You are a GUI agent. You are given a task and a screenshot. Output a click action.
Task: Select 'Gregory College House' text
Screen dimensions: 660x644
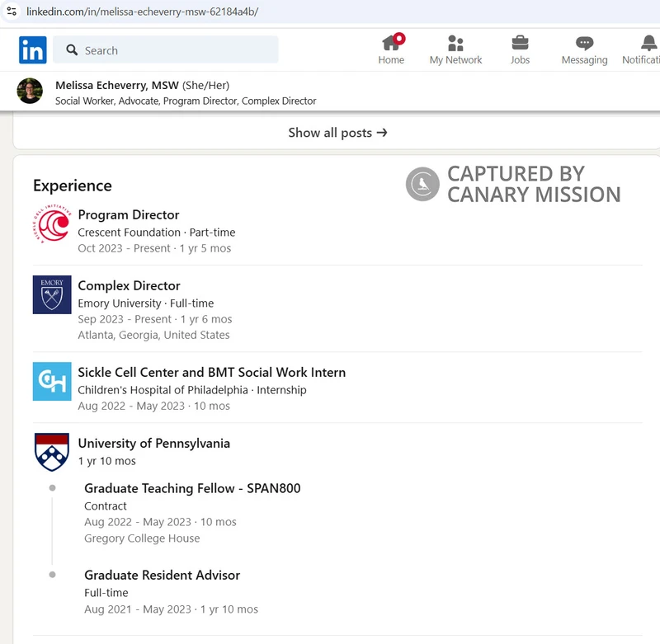[142, 538]
